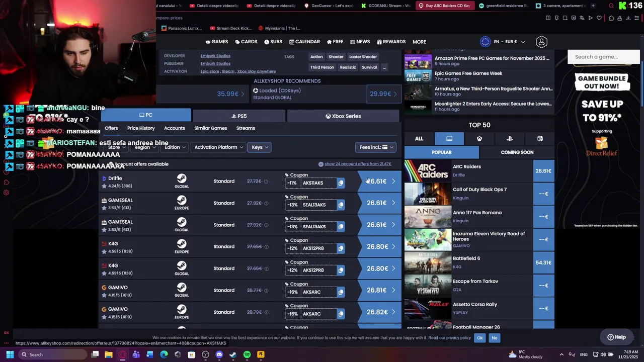Copy coupon code AKS11AKS for the Driffle offer
This screenshot has height=362, width=644.
(341, 183)
